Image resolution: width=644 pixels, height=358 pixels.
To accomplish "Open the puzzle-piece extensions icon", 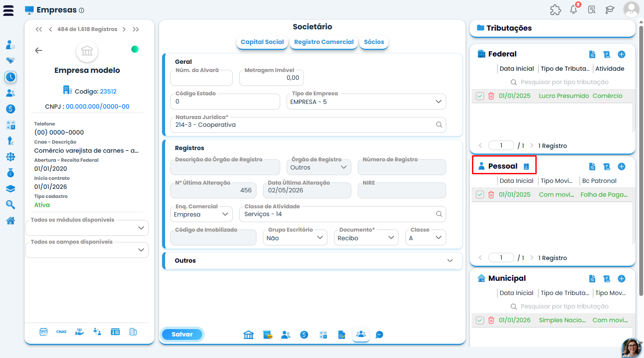I will [x=556, y=10].
